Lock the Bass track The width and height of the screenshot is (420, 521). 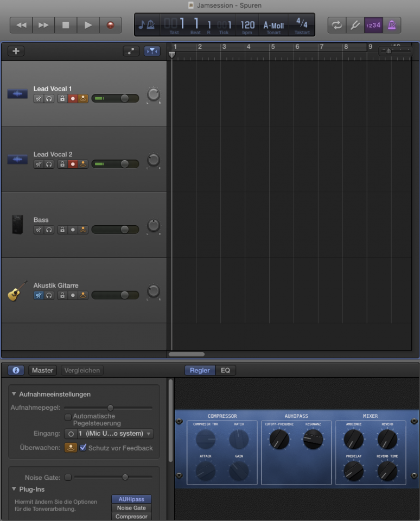62,230
